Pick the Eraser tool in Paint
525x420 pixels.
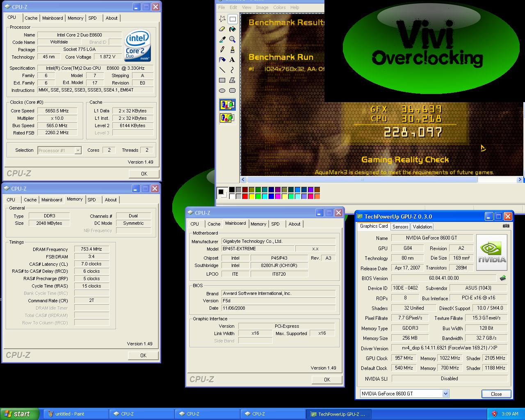(x=222, y=29)
